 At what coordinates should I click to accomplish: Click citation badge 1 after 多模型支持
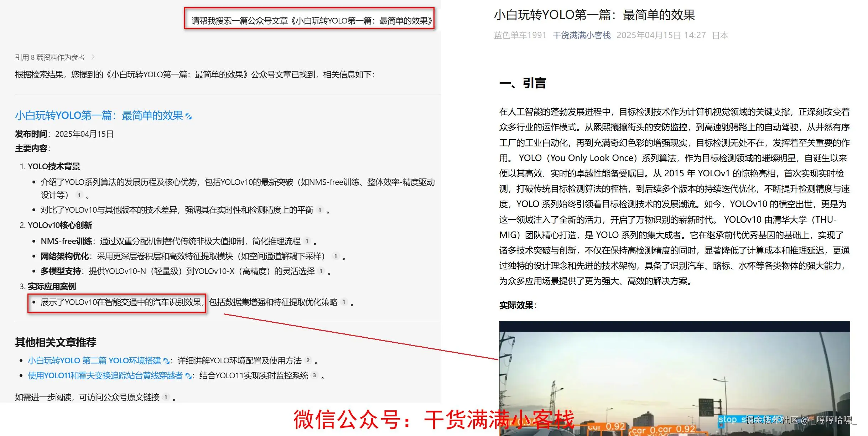321,271
